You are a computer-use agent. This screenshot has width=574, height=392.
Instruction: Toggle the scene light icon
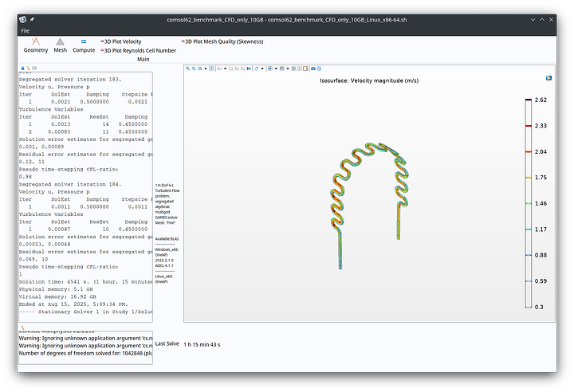(270, 69)
